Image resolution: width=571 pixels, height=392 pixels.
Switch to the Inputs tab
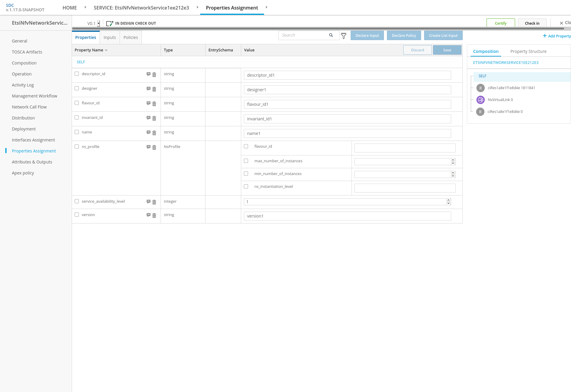(x=110, y=37)
